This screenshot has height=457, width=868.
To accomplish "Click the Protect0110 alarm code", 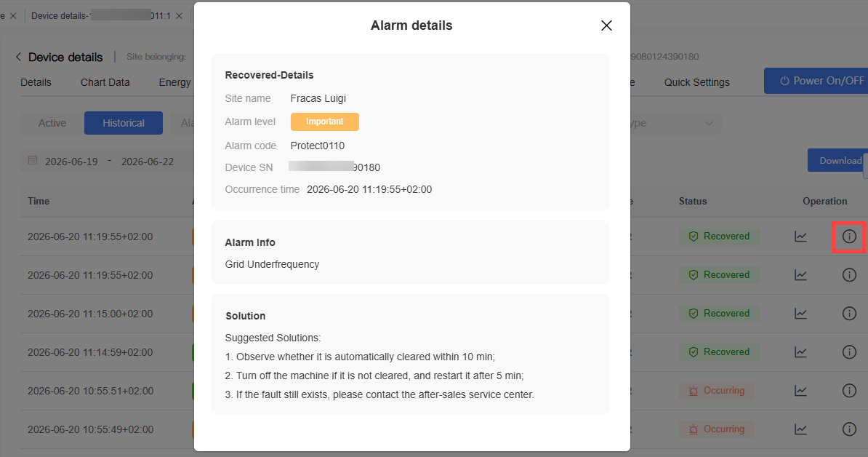I will coord(317,146).
